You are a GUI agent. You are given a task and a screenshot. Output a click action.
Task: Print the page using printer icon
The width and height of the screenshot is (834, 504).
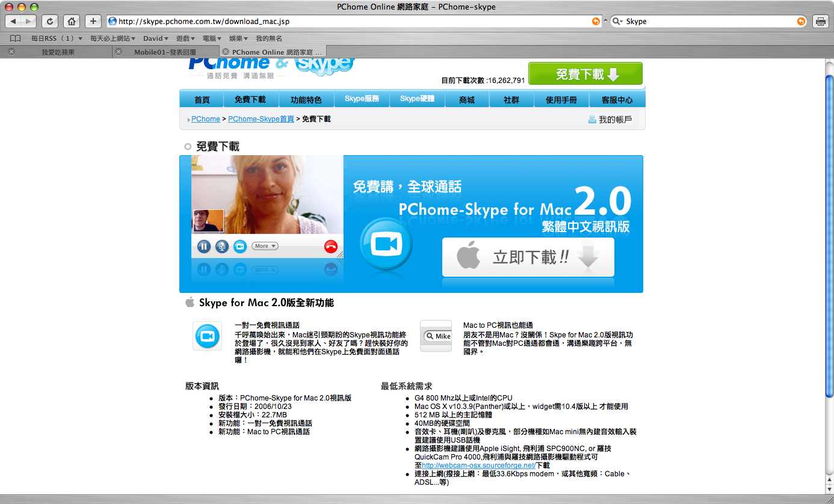tap(820, 21)
